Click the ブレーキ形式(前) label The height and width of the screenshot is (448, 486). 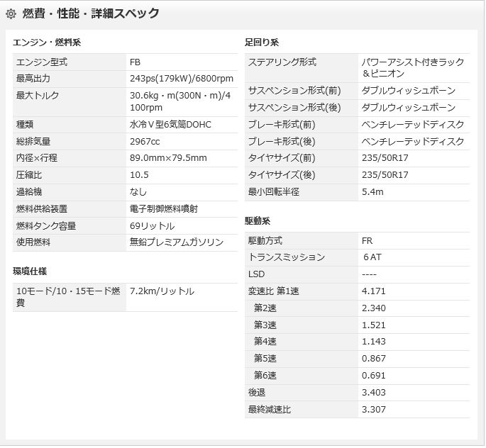282,125
